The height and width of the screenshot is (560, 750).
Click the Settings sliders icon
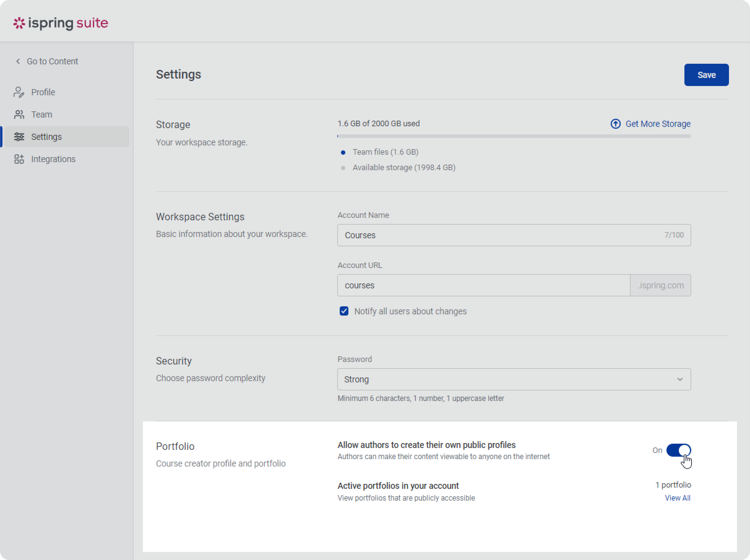click(x=19, y=137)
